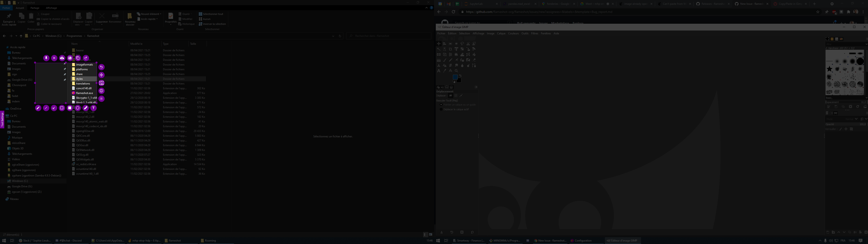
Task: Select GIMP radio Déplacer le calque actif
Action: [x=441, y=109]
